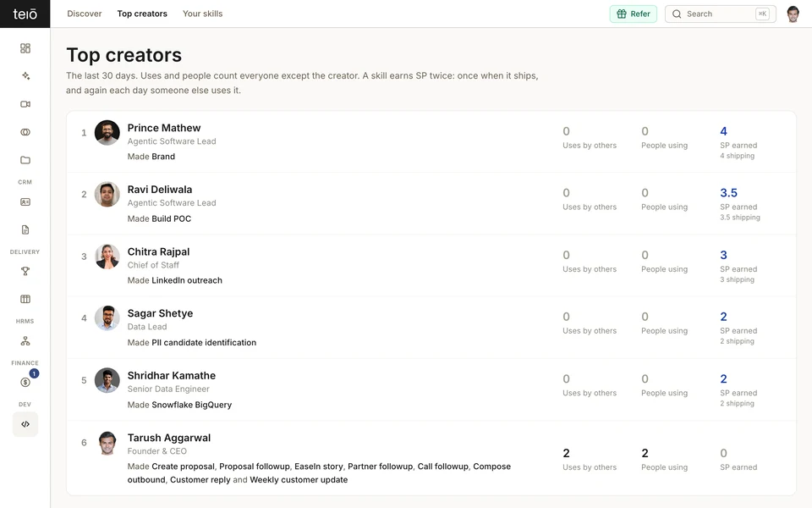The height and width of the screenshot is (508, 812).
Task: Open Prince Mathew's profile photo
Action: [x=107, y=133]
